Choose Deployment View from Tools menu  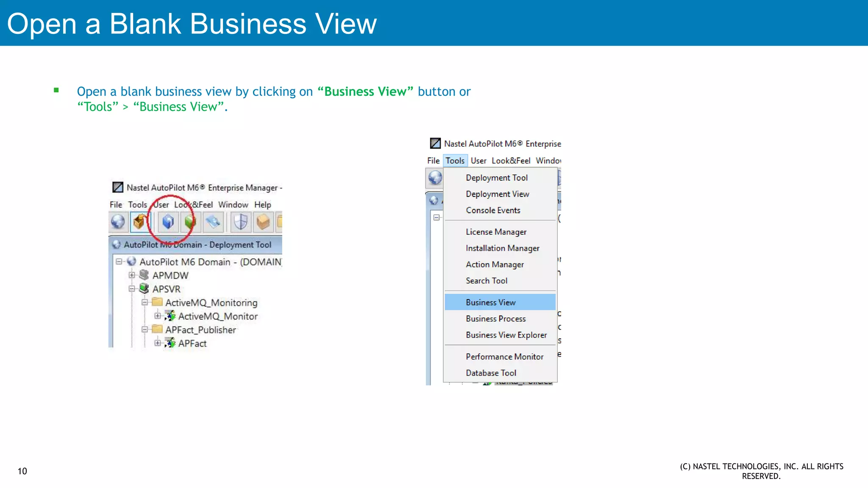point(500,194)
